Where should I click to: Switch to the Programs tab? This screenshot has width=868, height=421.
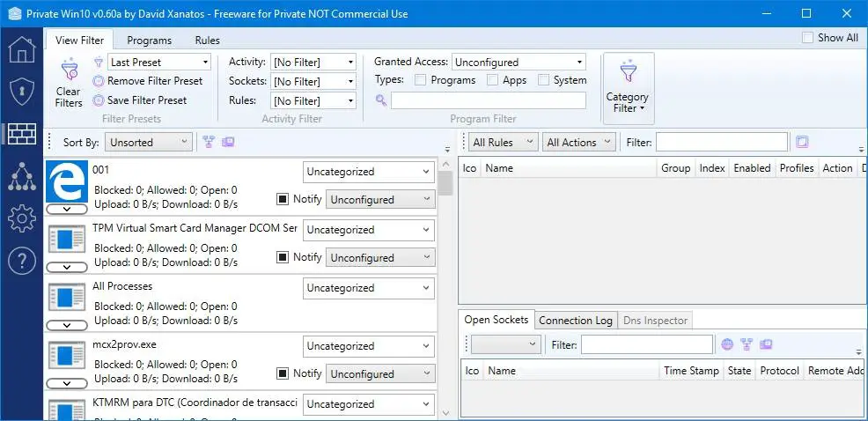pyautogui.click(x=149, y=41)
